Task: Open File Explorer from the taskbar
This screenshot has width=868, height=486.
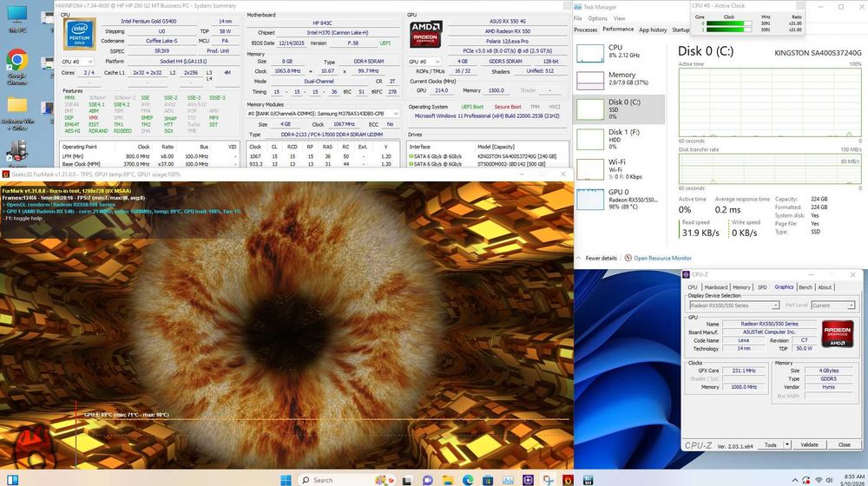Action: 448,480
